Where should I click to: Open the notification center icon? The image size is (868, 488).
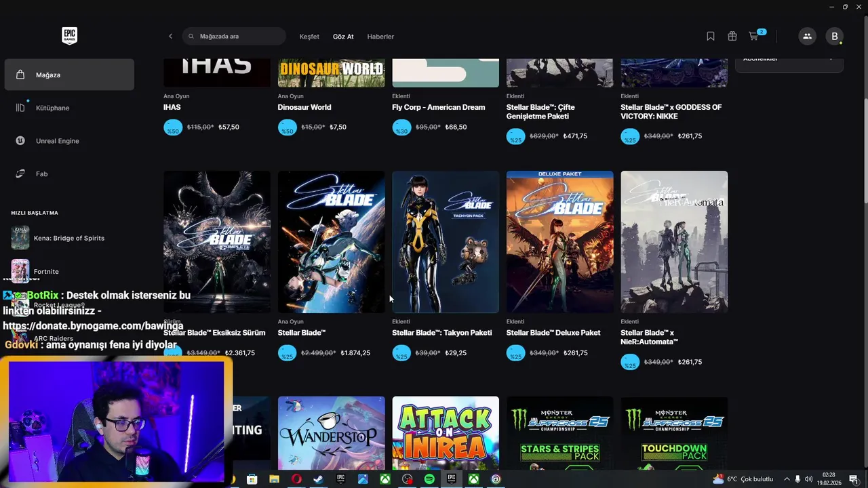(853, 479)
